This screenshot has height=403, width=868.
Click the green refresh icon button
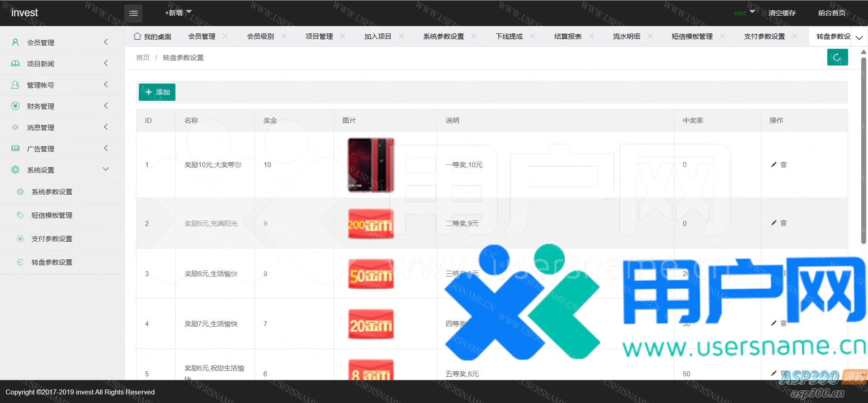click(837, 57)
